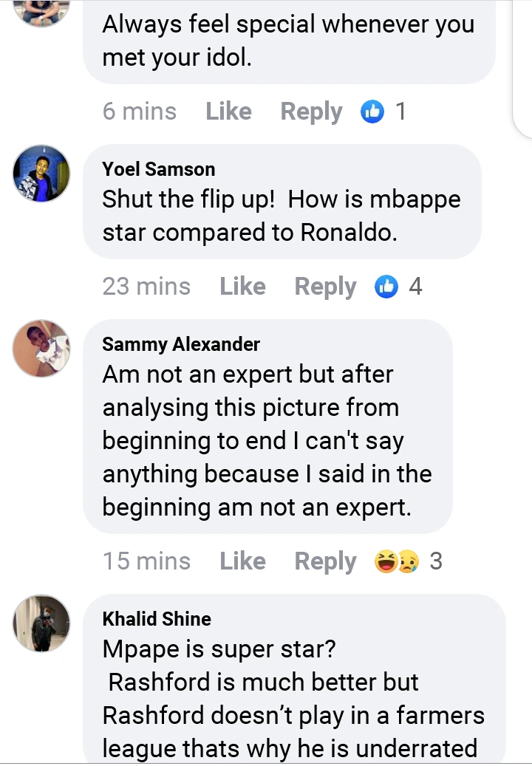Visit Khalid Shine's profile via name
Screen dimensions: 532x766
coord(157,619)
